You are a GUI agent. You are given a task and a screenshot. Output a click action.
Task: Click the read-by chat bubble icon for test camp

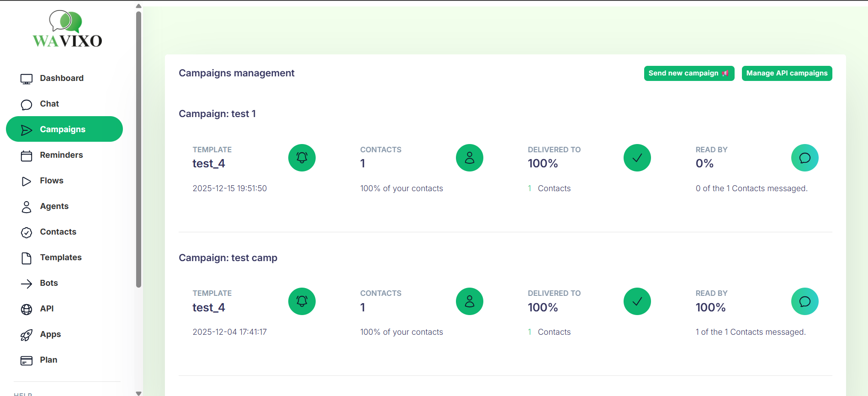[804, 301]
